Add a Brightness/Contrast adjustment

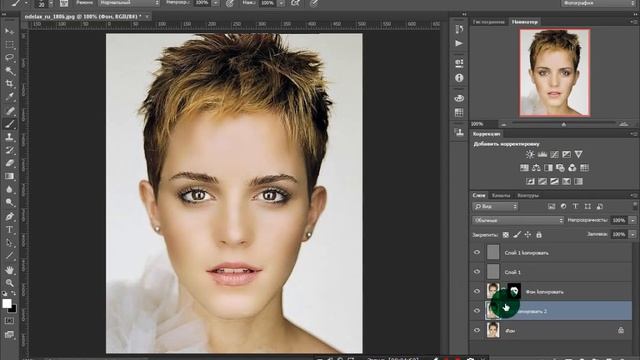click(x=530, y=154)
